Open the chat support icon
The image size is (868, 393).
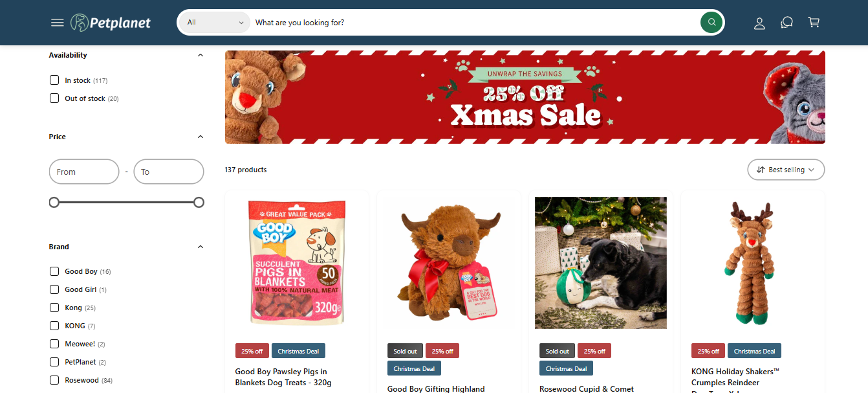[787, 23]
